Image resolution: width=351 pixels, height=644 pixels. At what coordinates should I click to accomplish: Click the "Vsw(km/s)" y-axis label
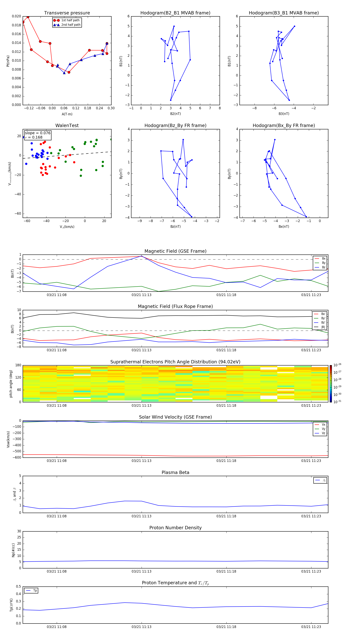8,439
